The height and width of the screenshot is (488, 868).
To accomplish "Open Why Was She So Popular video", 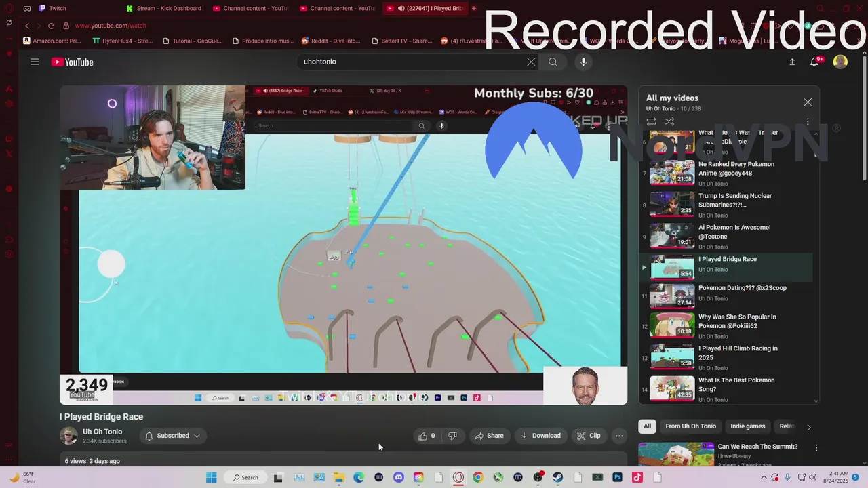I will 726,325.
